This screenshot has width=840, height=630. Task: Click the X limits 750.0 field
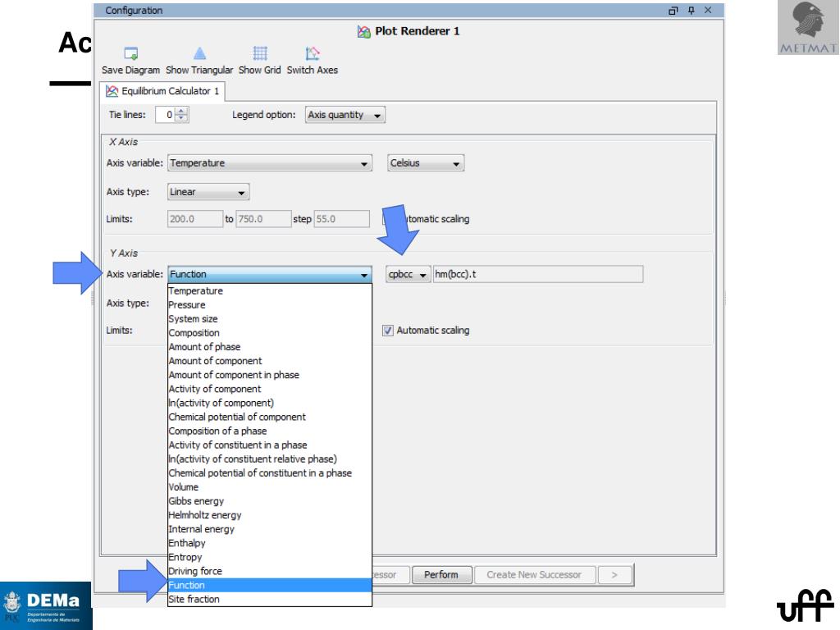(x=264, y=219)
